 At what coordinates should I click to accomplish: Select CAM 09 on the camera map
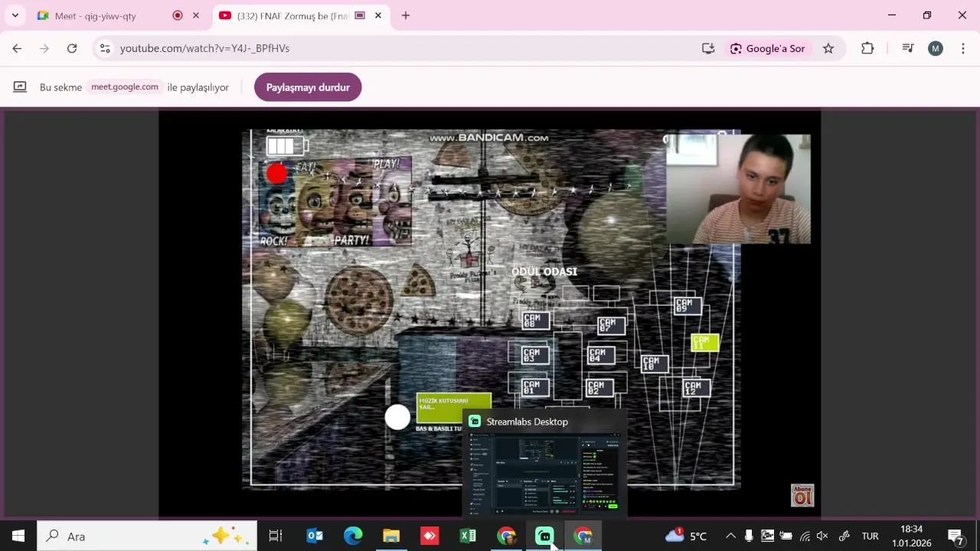pyautogui.click(x=688, y=305)
